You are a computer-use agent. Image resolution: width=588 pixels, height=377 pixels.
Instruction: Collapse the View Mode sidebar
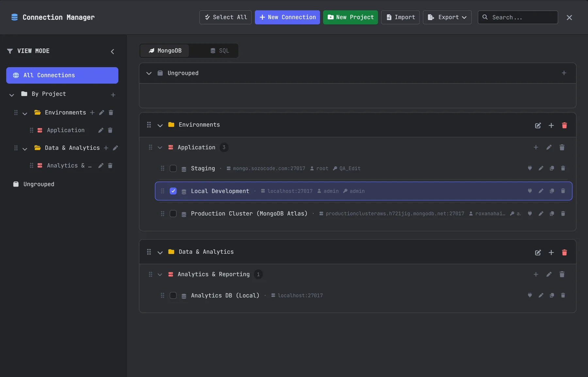click(x=112, y=51)
